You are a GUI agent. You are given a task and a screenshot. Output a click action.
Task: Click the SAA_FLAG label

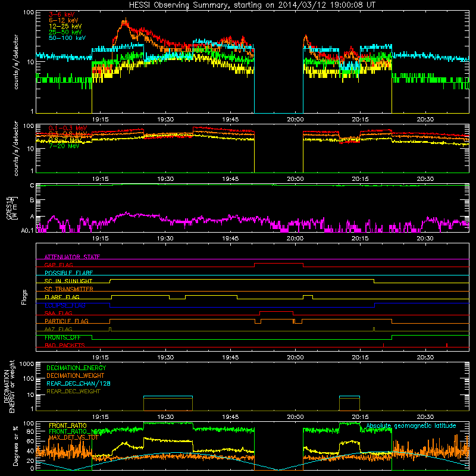tap(58, 313)
